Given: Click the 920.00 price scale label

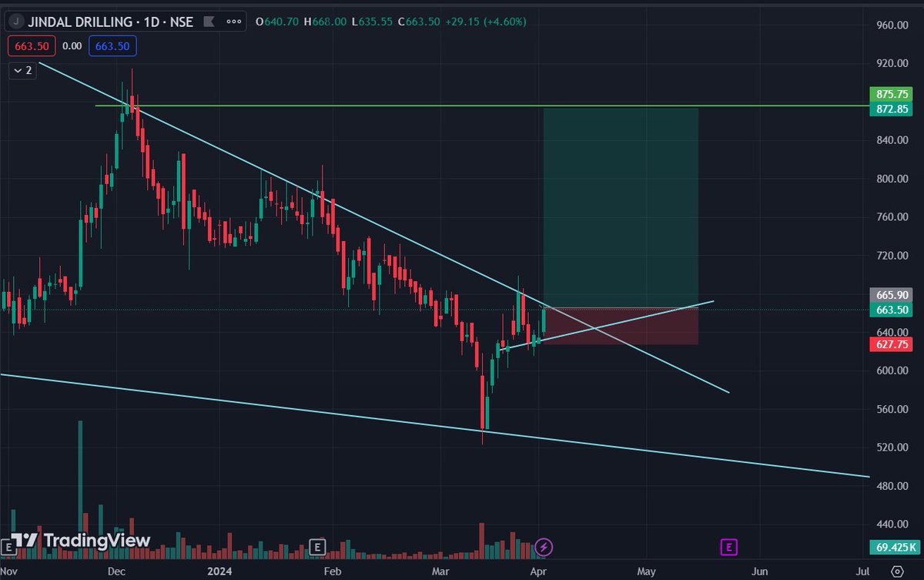Looking at the screenshot, I should [893, 64].
